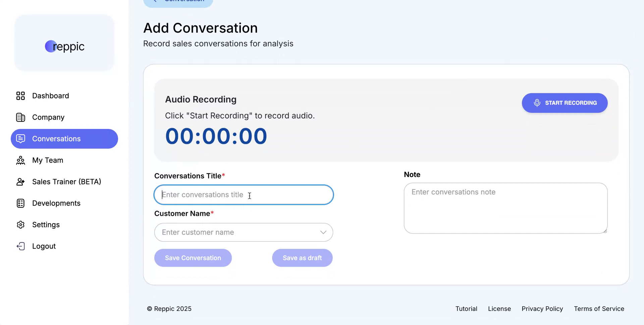Open Sales Trainer (BETA) via its icon
Screen dimensions: 644x325
(20, 182)
